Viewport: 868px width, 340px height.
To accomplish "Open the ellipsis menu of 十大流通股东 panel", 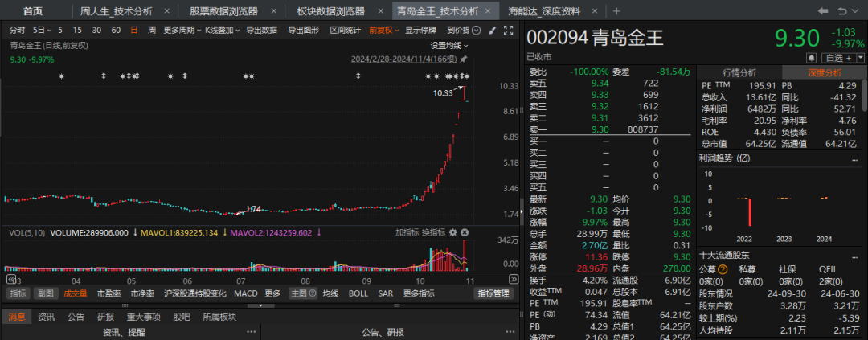I will [855, 256].
